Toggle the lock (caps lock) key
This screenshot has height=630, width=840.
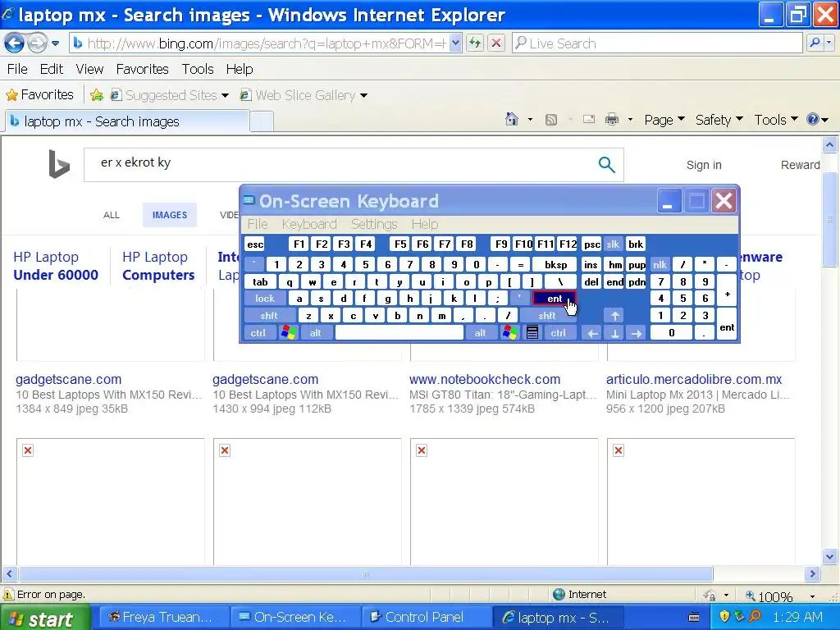pyautogui.click(x=265, y=299)
